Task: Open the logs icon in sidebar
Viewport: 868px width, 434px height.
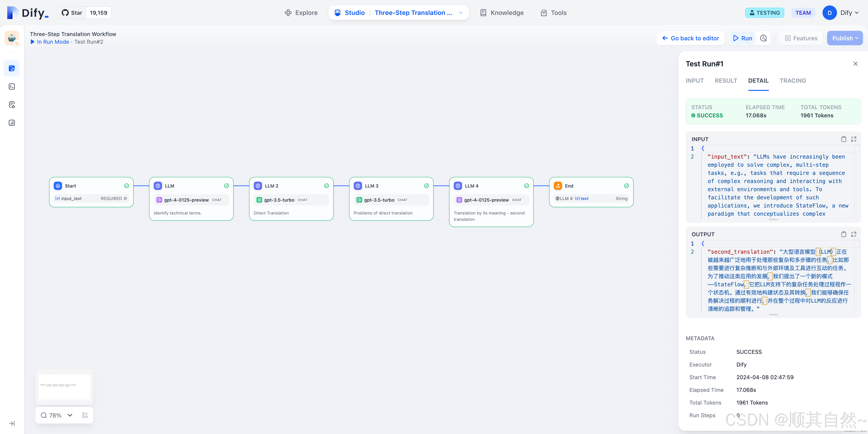Action: point(12,105)
